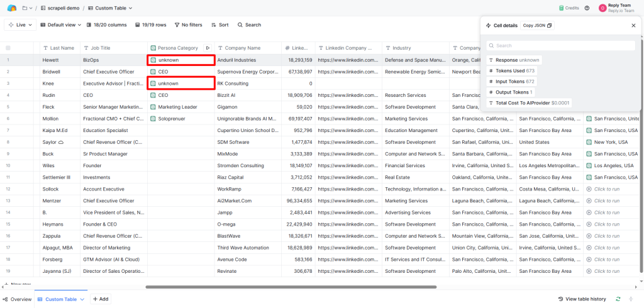Image resolution: width=644 pixels, height=308 pixels.
Task: Click the Bridwell last name cell
Action: pyautogui.click(x=60, y=72)
